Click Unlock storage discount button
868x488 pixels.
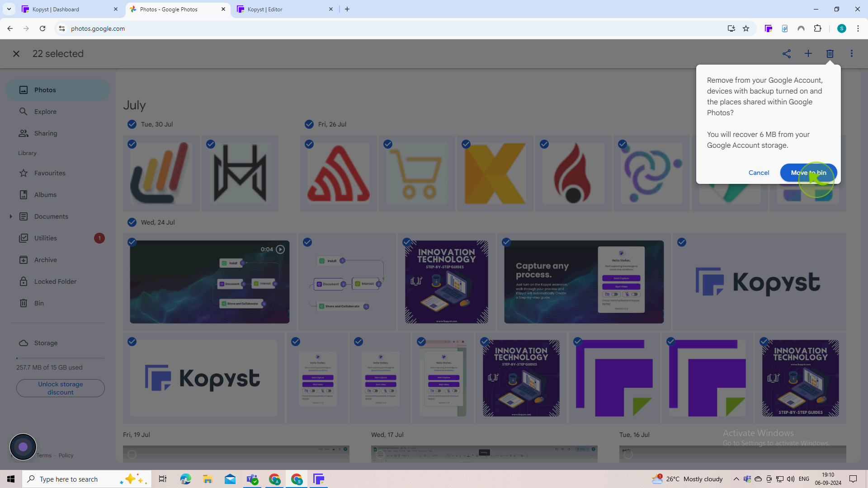tap(61, 388)
